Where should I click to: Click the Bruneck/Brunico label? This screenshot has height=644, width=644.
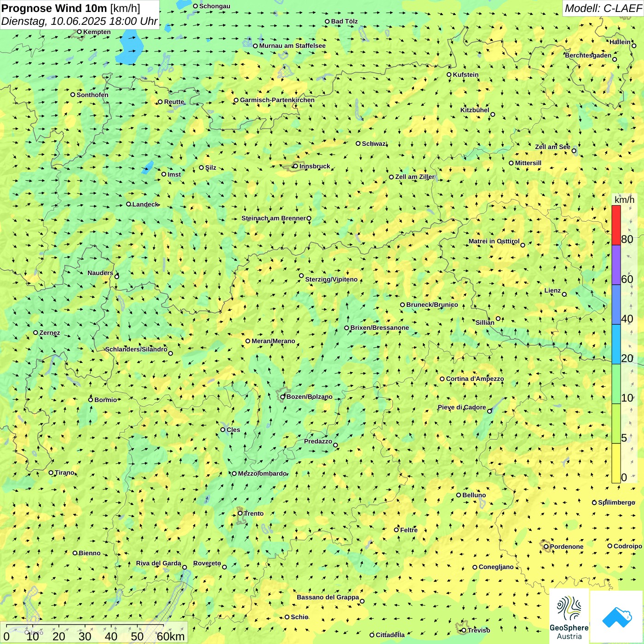pos(432,305)
